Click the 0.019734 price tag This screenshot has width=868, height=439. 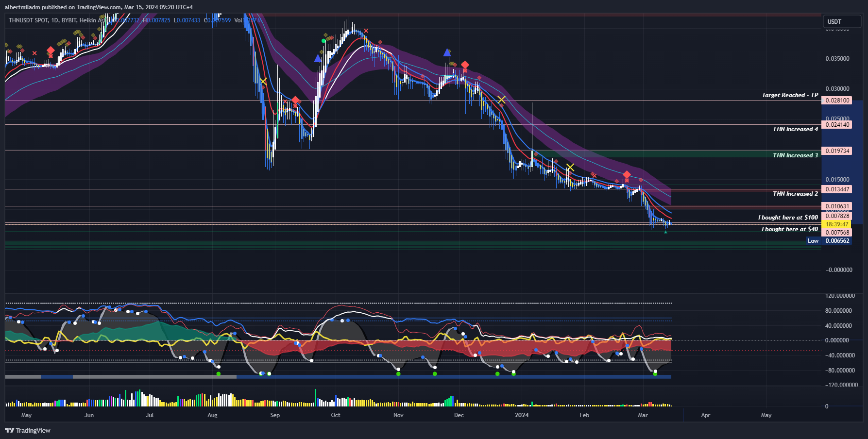(836, 151)
